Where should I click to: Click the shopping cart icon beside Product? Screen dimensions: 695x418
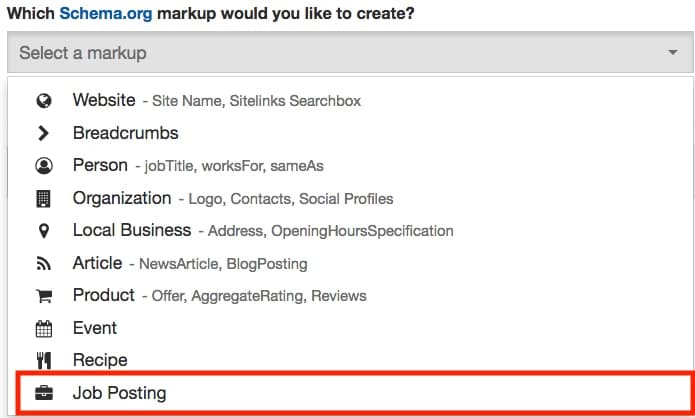[x=43, y=296]
